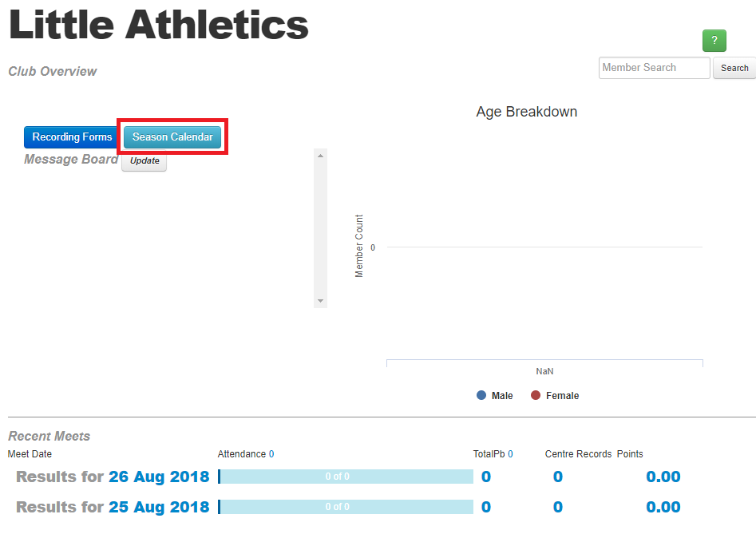Screen dimensions: 756x534
Task: Click points value 0.00 for 26 Aug
Action: pos(663,477)
